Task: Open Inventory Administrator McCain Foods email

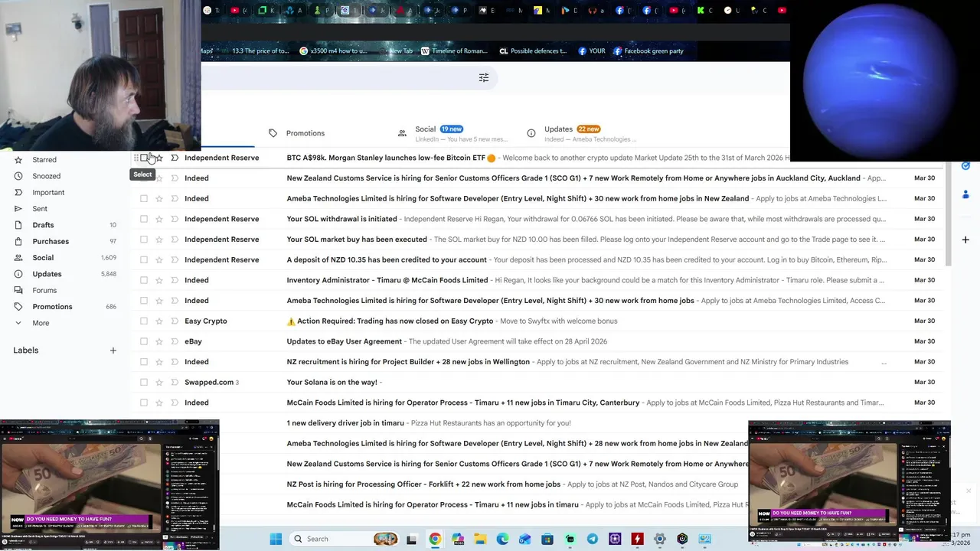Action: 387,280
